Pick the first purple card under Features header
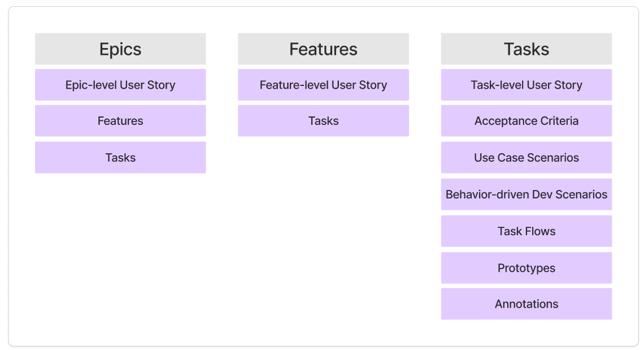The width and height of the screenshot is (644, 350). [x=323, y=85]
